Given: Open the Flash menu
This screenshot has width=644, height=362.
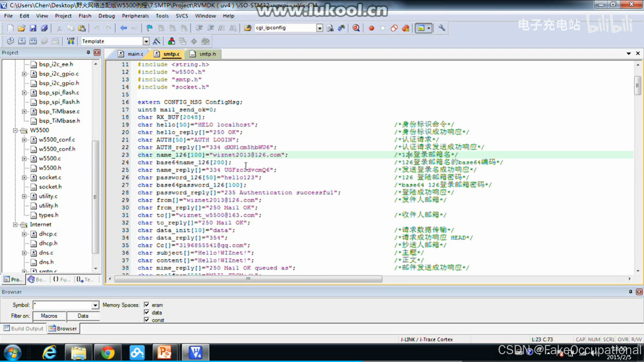Looking at the screenshot, I should click(85, 16).
